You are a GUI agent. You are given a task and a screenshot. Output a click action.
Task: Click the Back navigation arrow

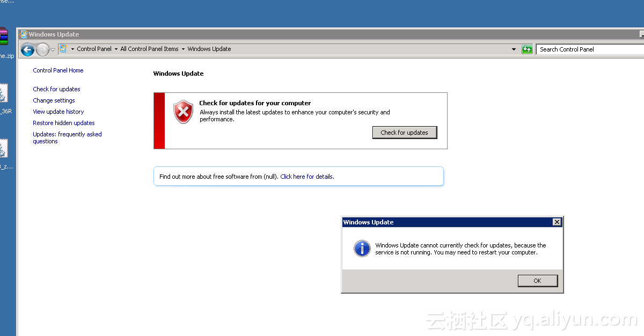click(x=27, y=49)
